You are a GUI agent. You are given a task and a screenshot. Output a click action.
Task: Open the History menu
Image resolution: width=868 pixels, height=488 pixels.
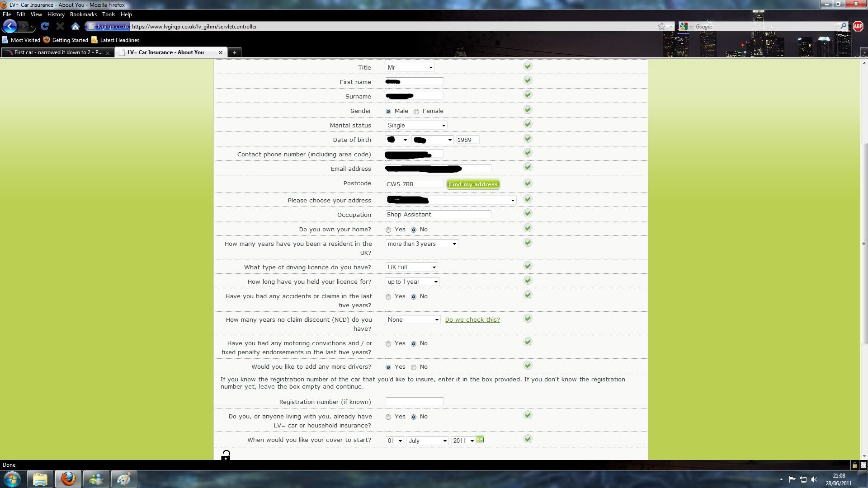point(56,14)
